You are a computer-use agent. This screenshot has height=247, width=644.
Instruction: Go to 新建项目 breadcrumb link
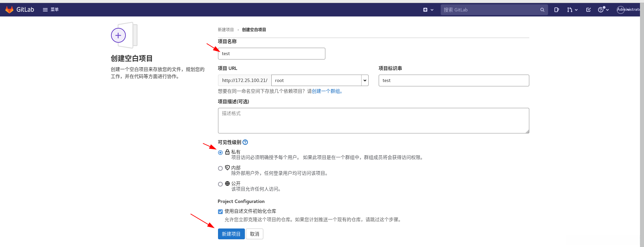point(226,30)
